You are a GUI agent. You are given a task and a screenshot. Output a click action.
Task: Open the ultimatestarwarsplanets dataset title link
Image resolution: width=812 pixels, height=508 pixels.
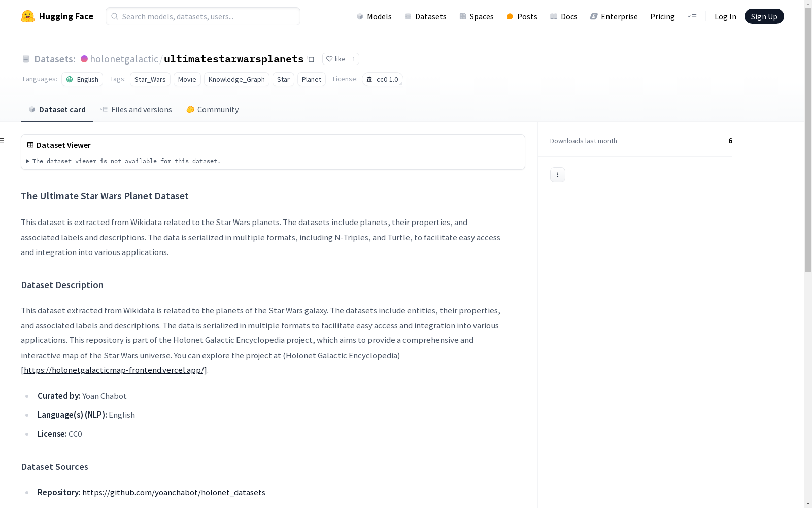click(233, 59)
